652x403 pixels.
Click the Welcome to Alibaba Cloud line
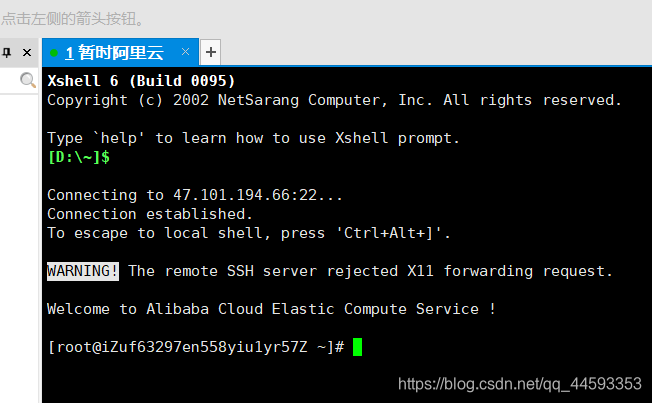[x=271, y=309]
